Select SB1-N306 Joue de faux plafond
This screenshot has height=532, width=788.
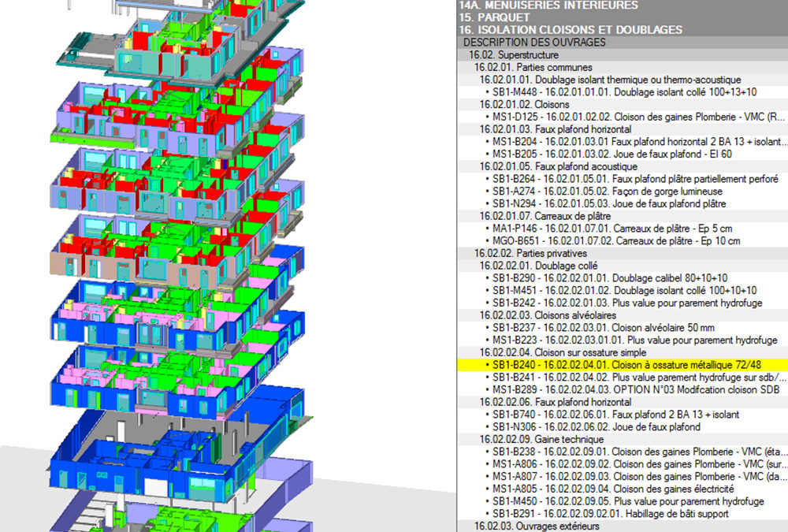point(623,427)
